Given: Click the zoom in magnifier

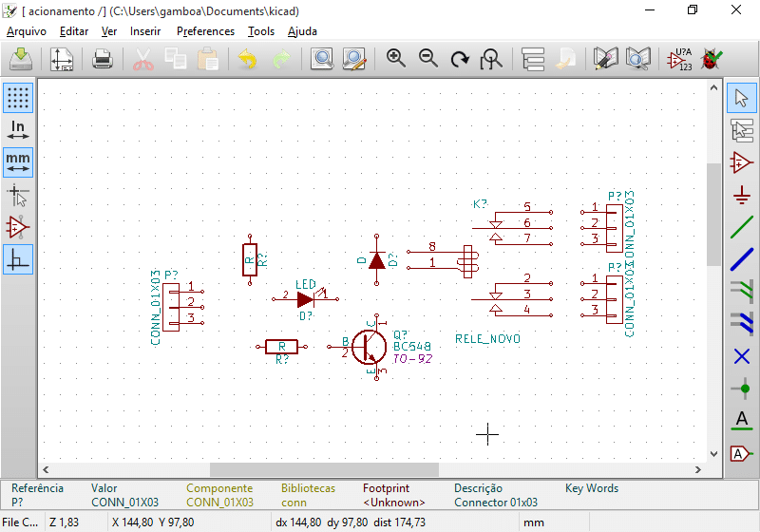Looking at the screenshot, I should tap(396, 60).
